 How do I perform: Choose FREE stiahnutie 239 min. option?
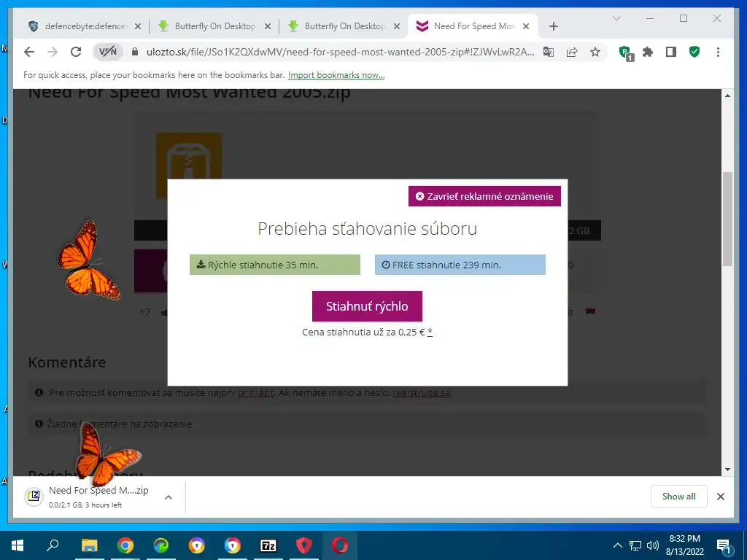pyautogui.click(x=460, y=265)
